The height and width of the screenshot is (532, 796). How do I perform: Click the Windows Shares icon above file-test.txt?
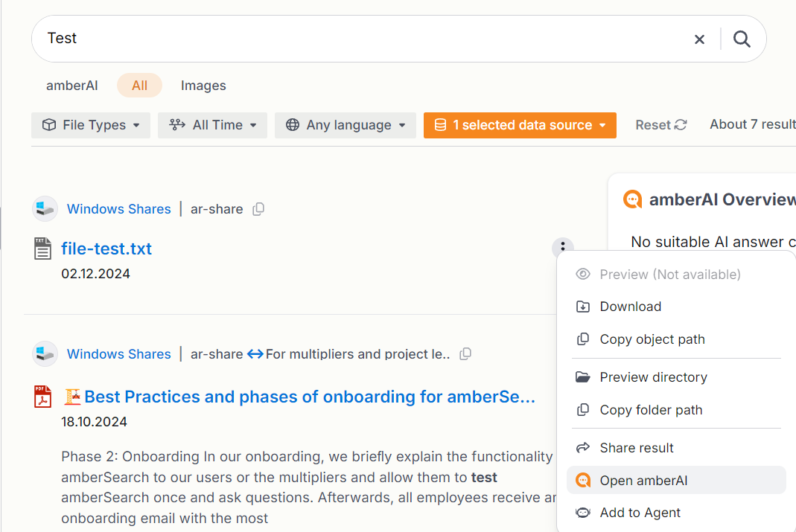pyautogui.click(x=45, y=209)
